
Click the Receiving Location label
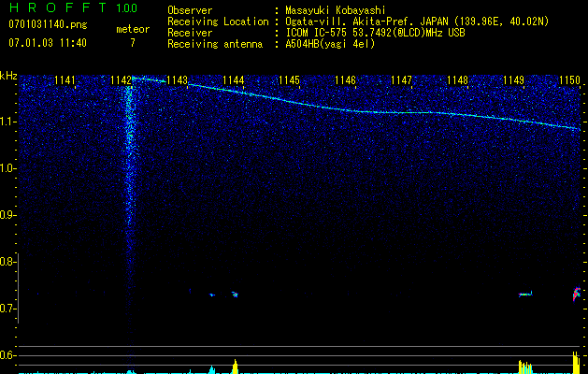pyautogui.click(x=218, y=22)
